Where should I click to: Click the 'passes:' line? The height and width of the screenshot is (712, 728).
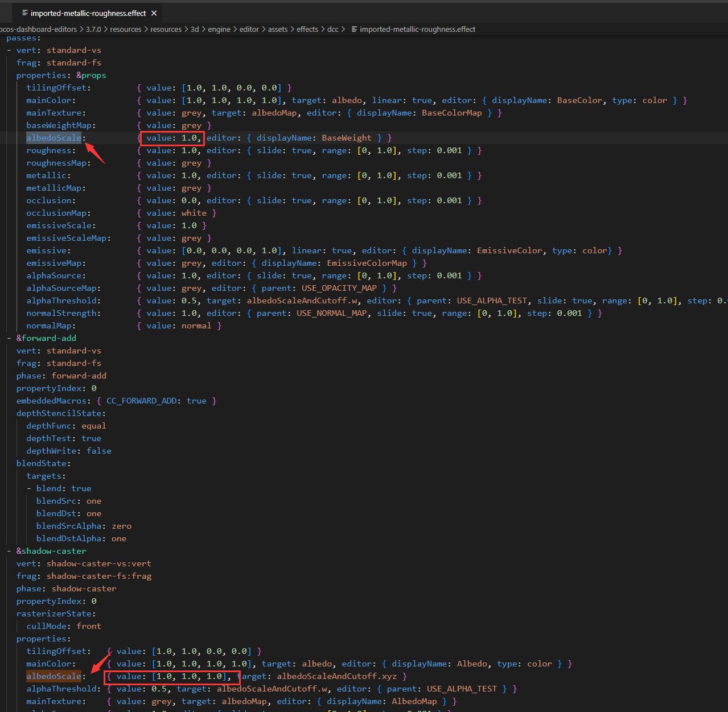(x=23, y=38)
